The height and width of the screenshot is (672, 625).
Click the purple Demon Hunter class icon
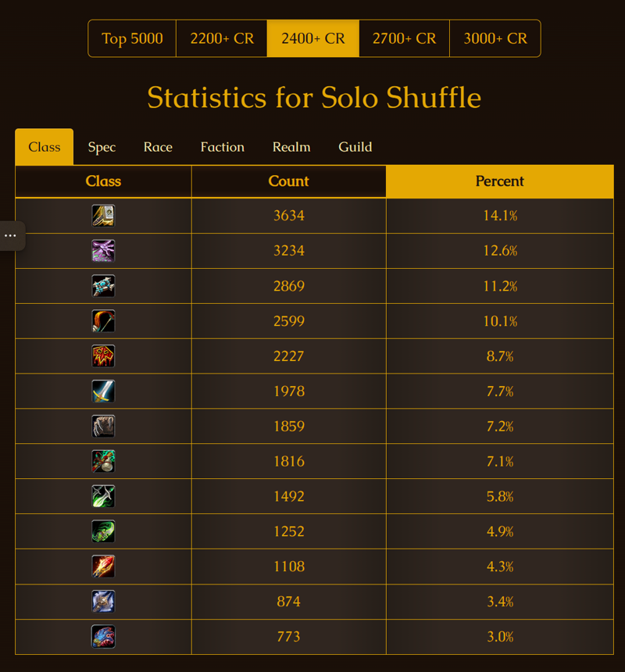coord(103,251)
